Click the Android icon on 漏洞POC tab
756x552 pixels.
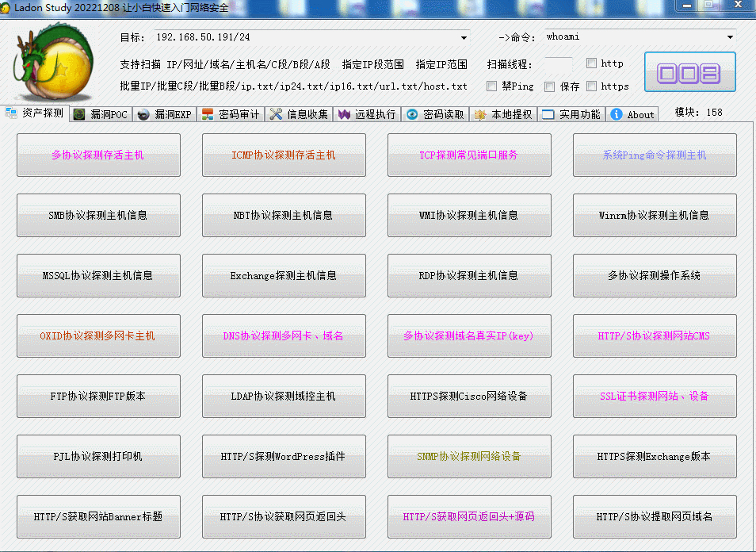tap(77, 113)
